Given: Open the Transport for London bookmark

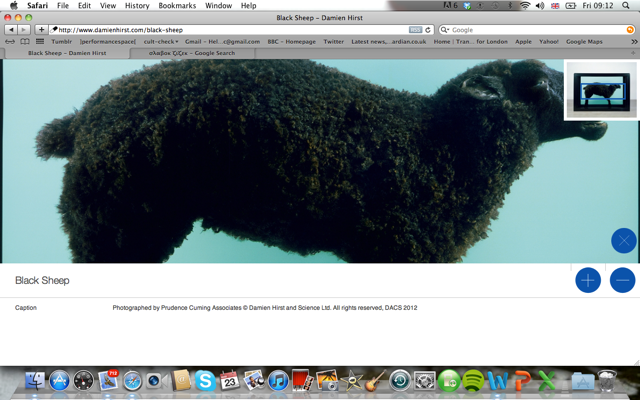Looking at the screenshot, I should pos(471,42).
